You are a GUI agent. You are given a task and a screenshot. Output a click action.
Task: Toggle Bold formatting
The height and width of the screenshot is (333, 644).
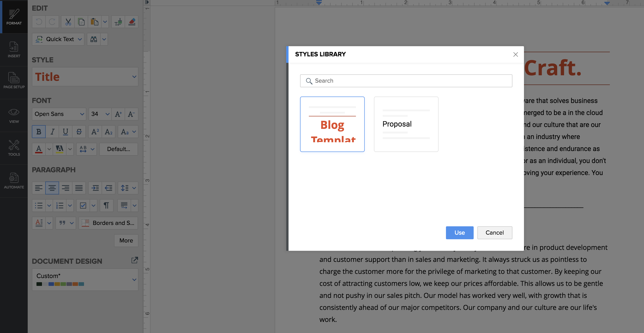pos(39,132)
